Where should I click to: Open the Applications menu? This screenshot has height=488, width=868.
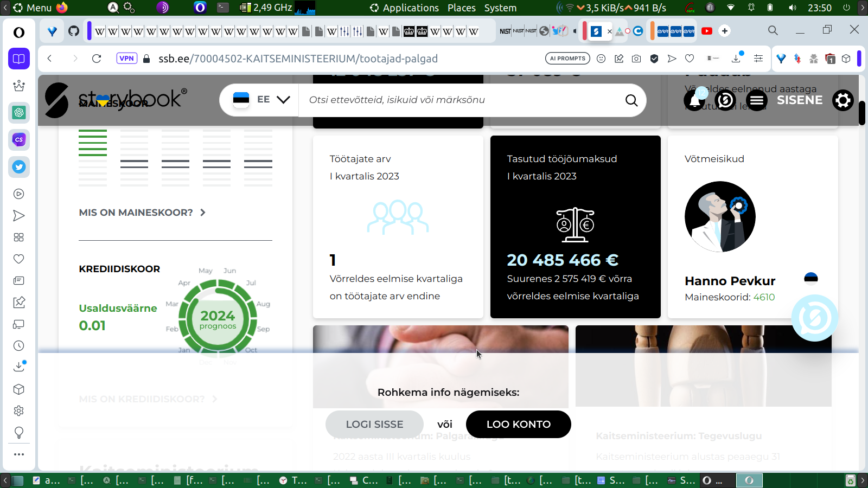(404, 8)
